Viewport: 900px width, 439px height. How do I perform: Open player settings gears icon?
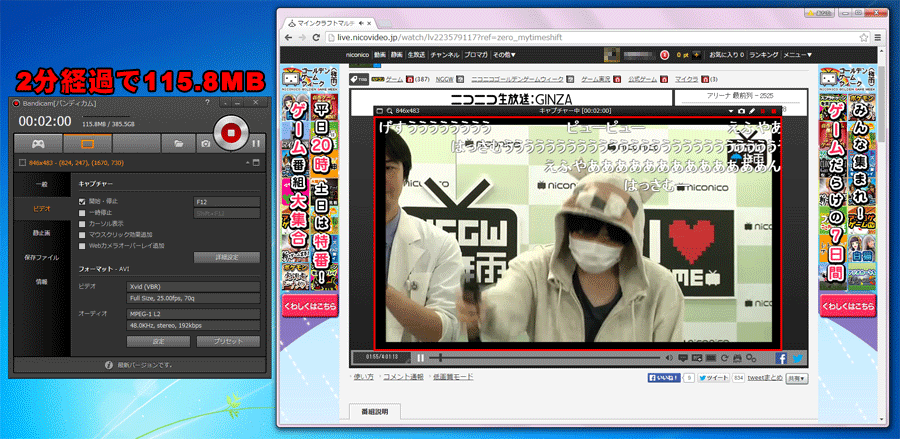(x=751, y=358)
